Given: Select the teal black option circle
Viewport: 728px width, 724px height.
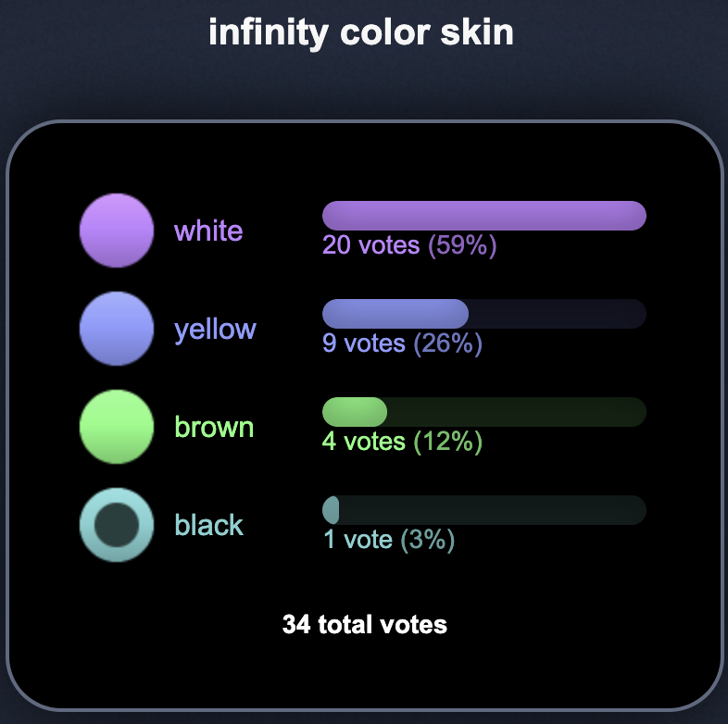Looking at the screenshot, I should point(117,525).
